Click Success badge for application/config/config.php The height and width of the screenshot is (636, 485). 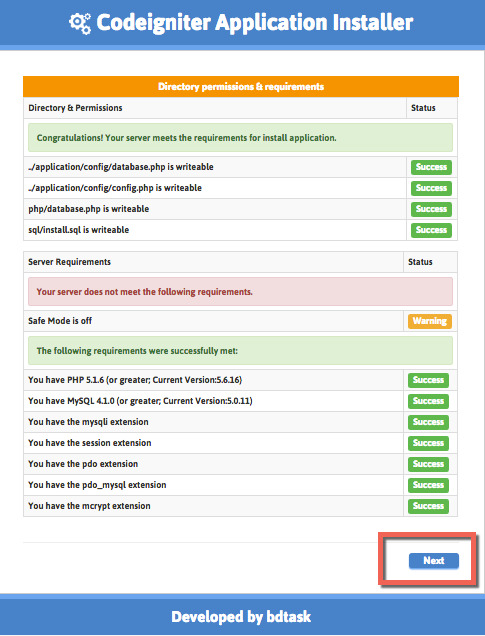[431, 188]
